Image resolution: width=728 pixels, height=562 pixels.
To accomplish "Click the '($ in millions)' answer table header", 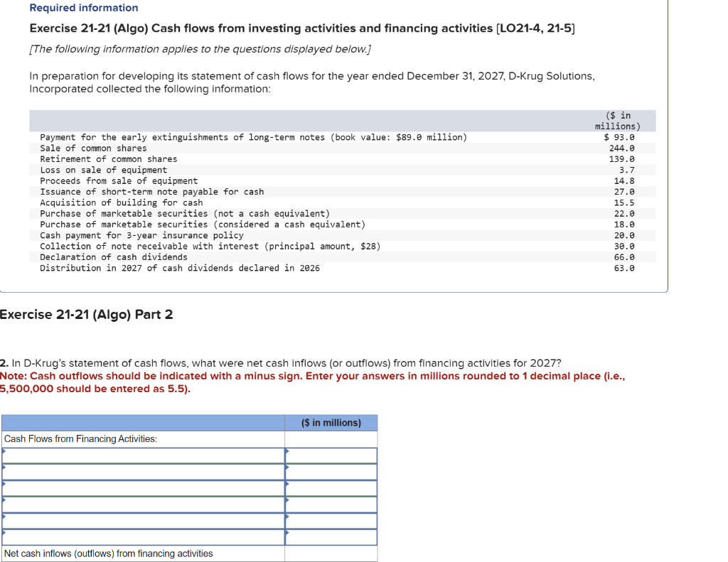I will [x=331, y=423].
